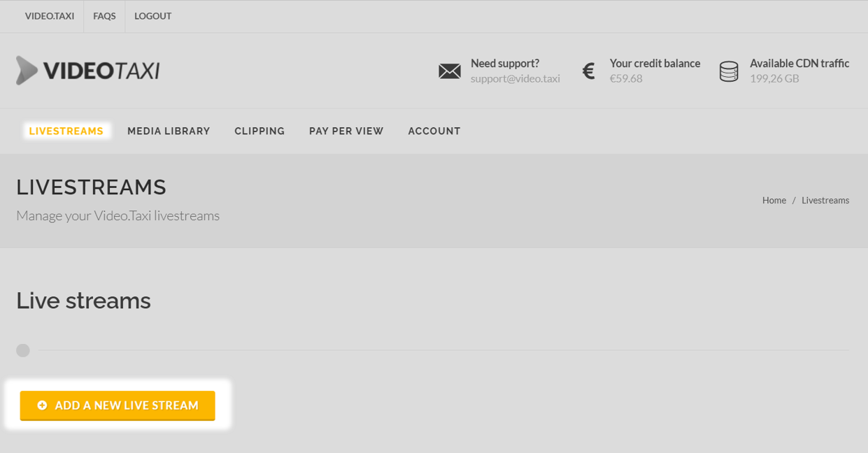Screen dimensions: 868x453
Task: Click the Your credit balance label
Action: coord(655,63)
